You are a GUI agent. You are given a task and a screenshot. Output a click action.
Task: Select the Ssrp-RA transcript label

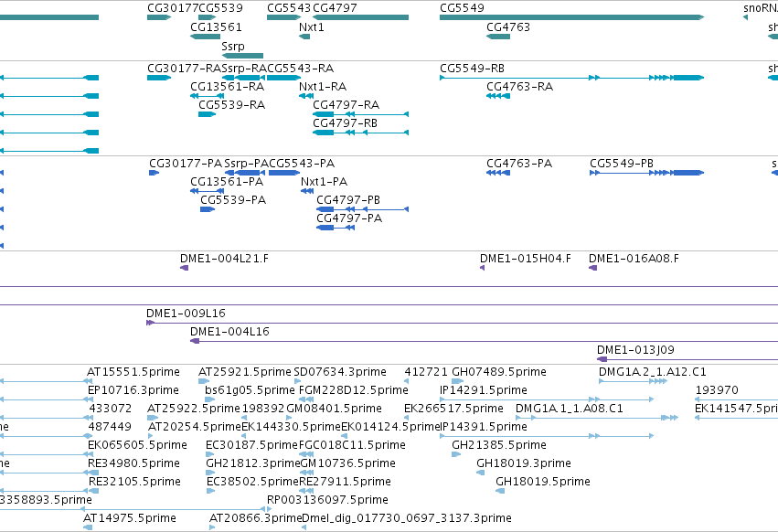[x=244, y=68]
